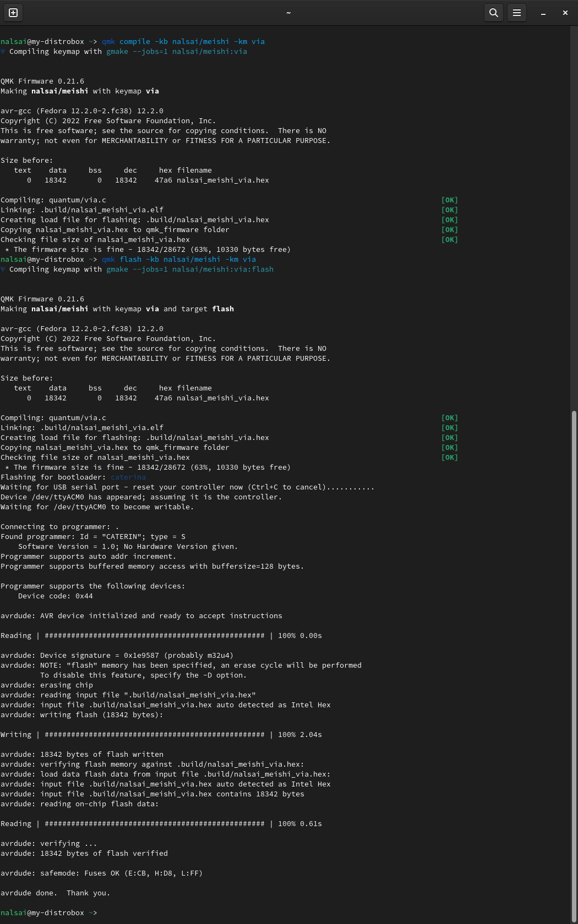The height and width of the screenshot is (924, 578).
Task: Open the terminal search
Action: pos(494,13)
